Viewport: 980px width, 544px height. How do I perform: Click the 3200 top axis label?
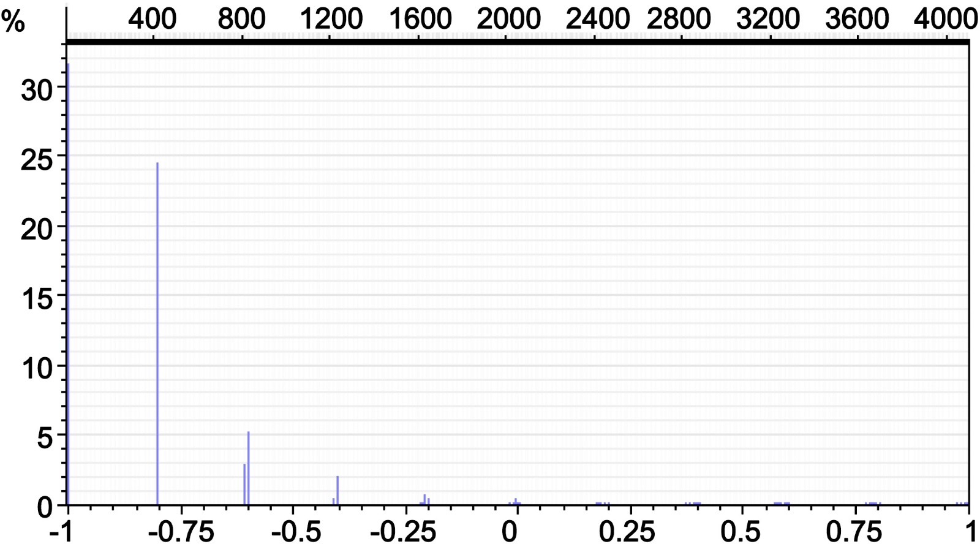(768, 20)
